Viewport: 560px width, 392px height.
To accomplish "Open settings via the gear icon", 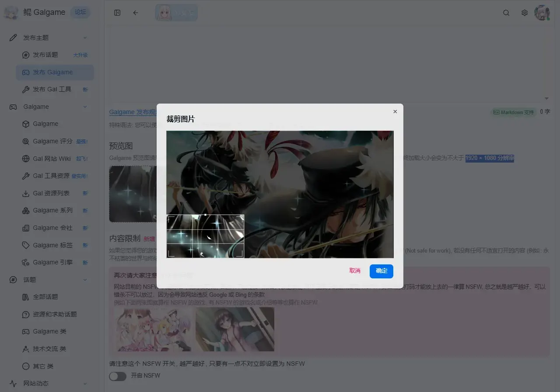I will (x=525, y=13).
